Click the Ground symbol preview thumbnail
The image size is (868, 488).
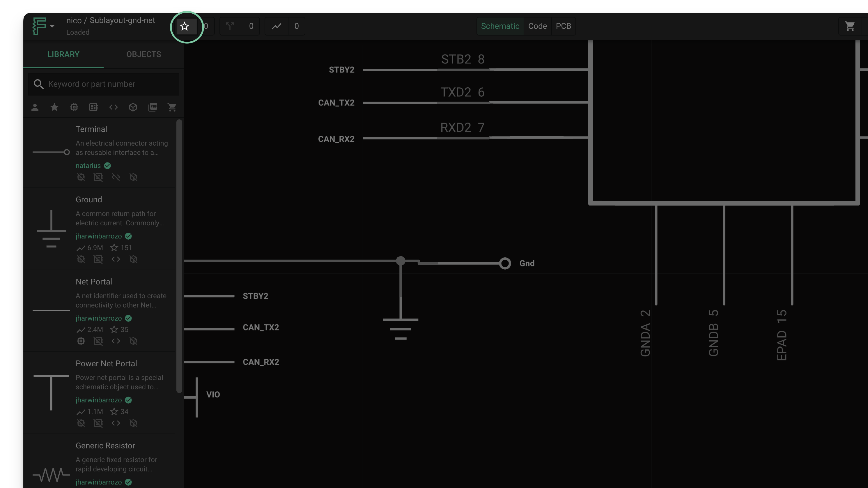point(51,229)
